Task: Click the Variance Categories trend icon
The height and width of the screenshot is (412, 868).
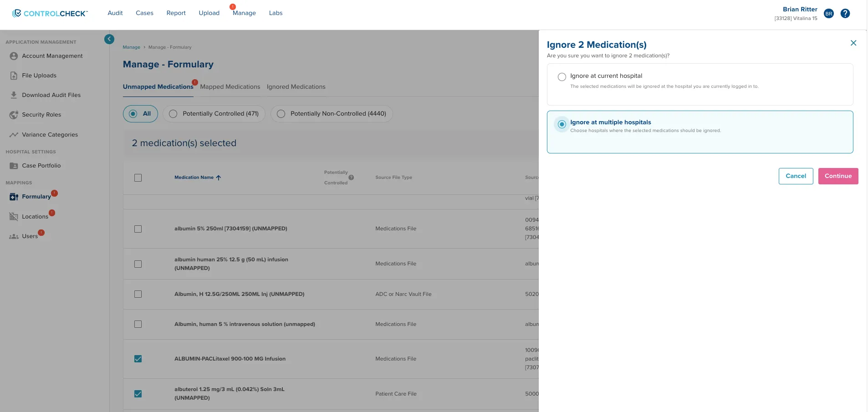Action: click(x=14, y=135)
